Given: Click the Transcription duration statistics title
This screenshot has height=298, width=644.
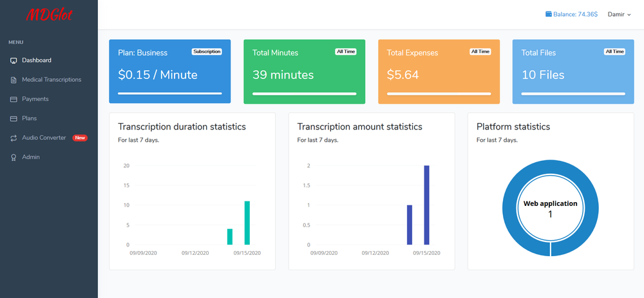Looking at the screenshot, I should pyautogui.click(x=182, y=126).
